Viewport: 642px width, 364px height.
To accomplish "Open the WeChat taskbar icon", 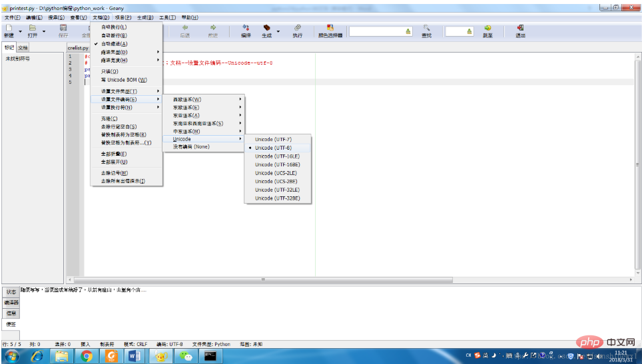I will [x=186, y=356].
